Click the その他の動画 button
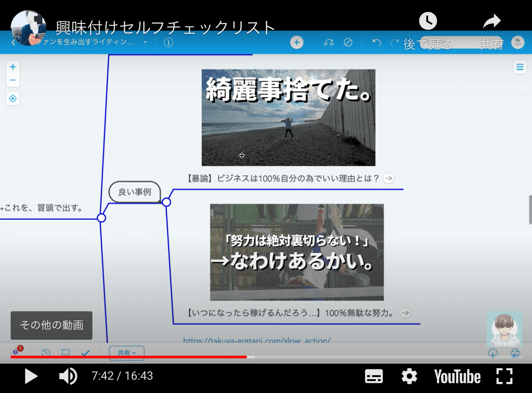The image size is (532, 393). 52,325
